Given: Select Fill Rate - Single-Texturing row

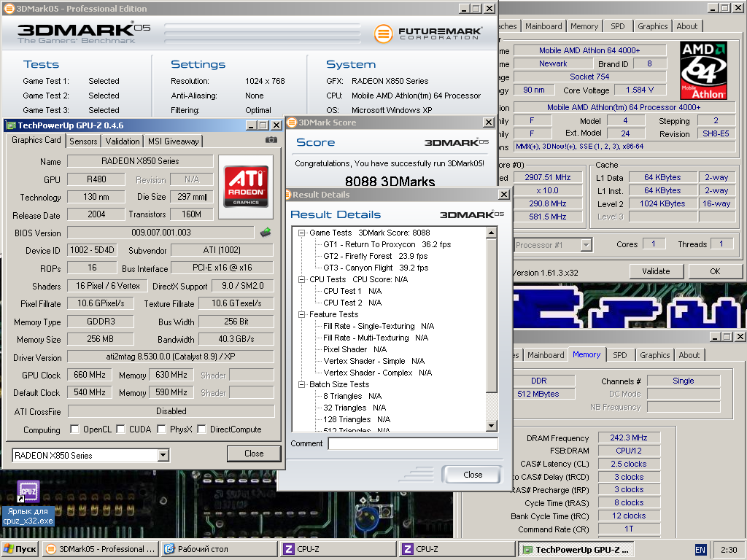Looking at the screenshot, I should pyautogui.click(x=379, y=326).
